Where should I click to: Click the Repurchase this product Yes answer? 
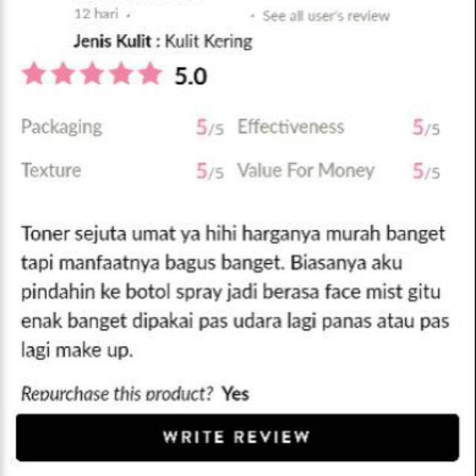tap(235, 393)
